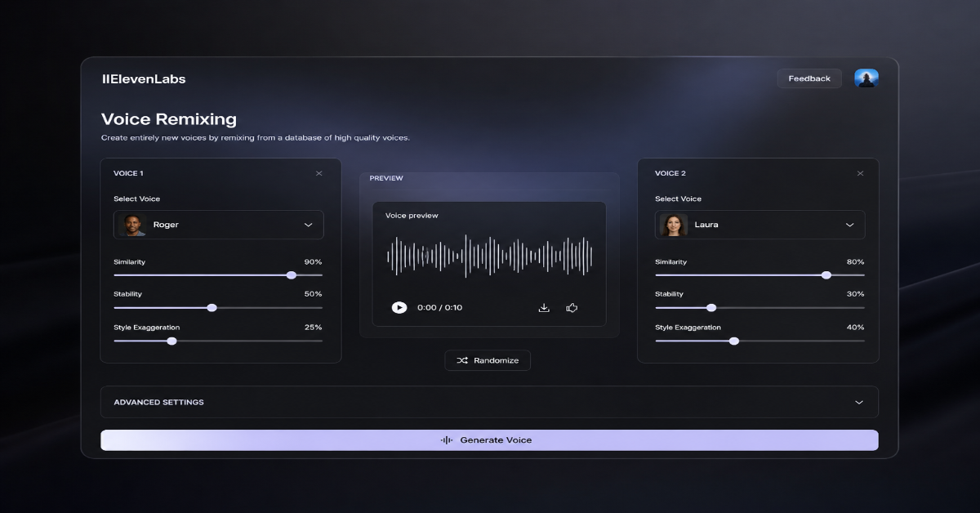The height and width of the screenshot is (513, 980).
Task: Click the 80% similarity value
Action: click(x=855, y=262)
